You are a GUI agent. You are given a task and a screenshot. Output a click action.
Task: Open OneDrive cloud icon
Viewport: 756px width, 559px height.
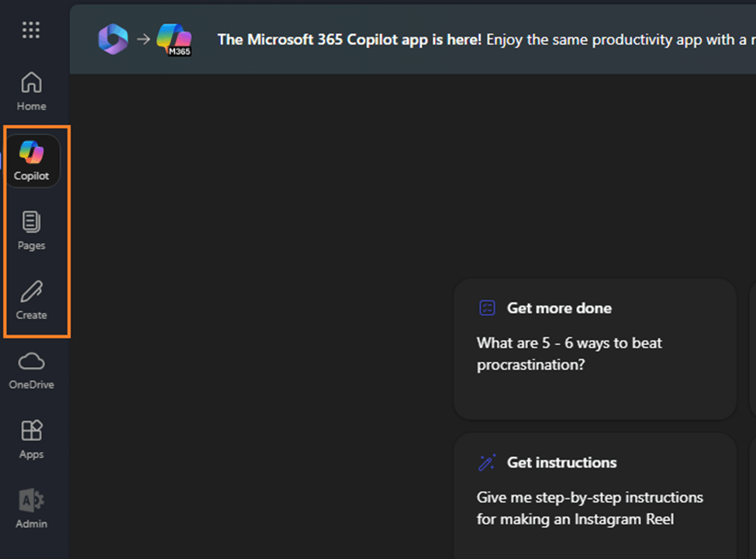tap(31, 369)
